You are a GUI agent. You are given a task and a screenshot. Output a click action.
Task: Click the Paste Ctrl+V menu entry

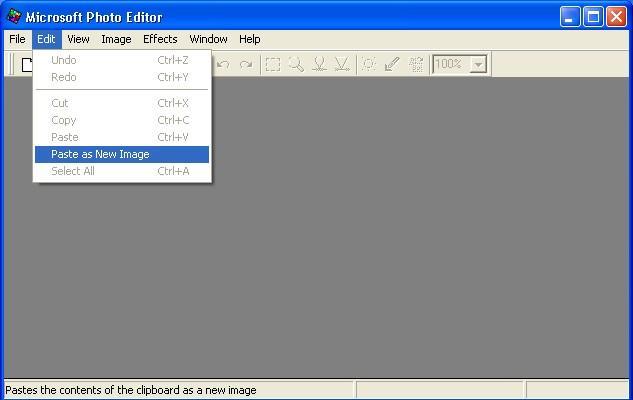click(122, 137)
